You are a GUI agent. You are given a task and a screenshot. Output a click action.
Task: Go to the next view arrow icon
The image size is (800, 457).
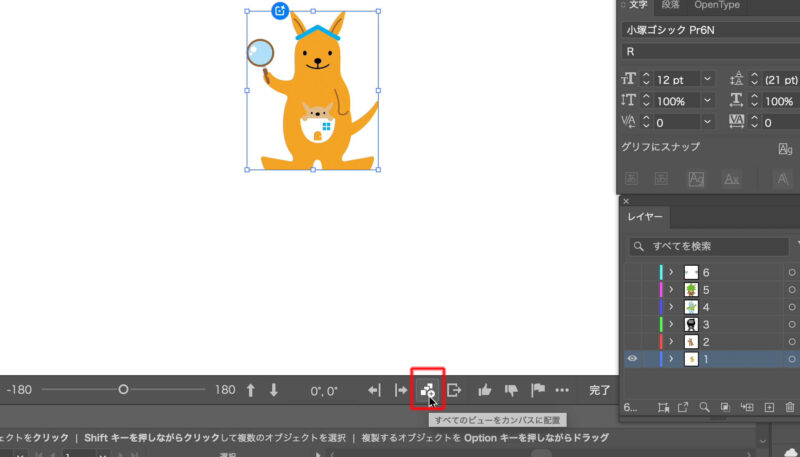pyautogui.click(x=401, y=391)
